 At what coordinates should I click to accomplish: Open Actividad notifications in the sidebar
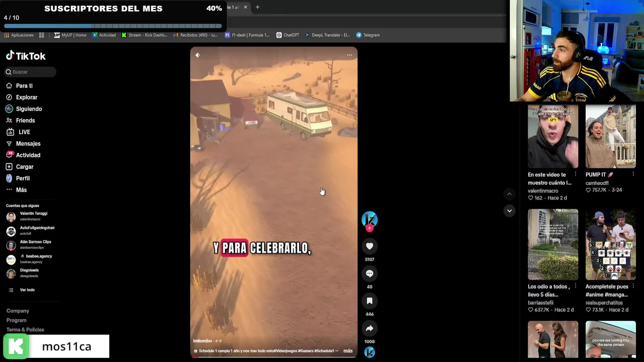pyautogui.click(x=28, y=155)
